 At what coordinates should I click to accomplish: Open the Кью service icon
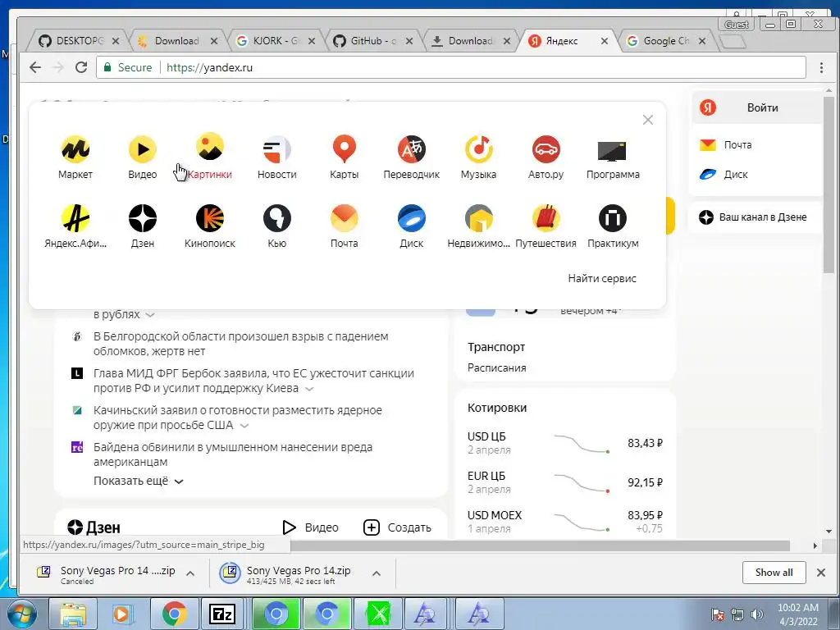[x=277, y=218]
